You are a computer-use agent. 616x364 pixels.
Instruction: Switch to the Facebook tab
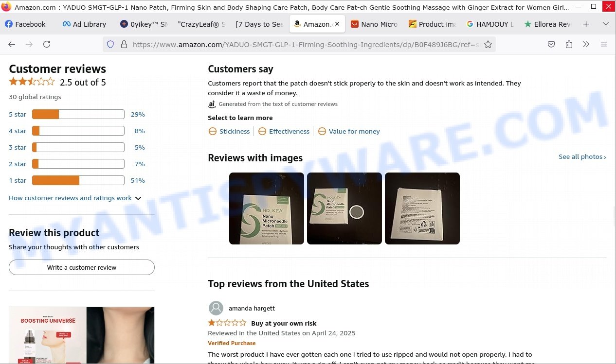(x=26, y=24)
